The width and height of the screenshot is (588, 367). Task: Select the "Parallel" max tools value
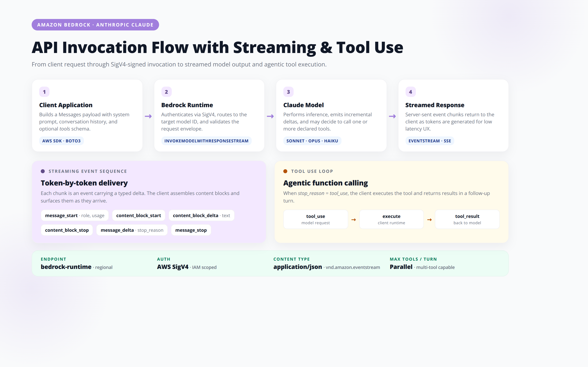[401, 267]
